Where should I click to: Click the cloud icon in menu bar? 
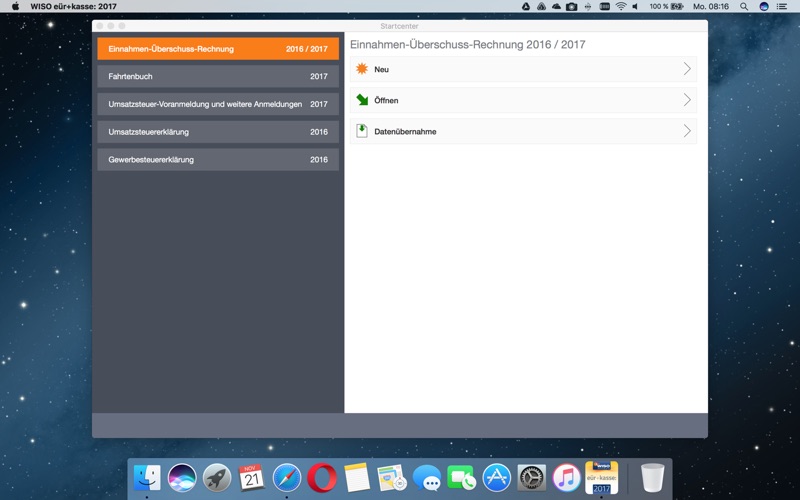point(557,7)
